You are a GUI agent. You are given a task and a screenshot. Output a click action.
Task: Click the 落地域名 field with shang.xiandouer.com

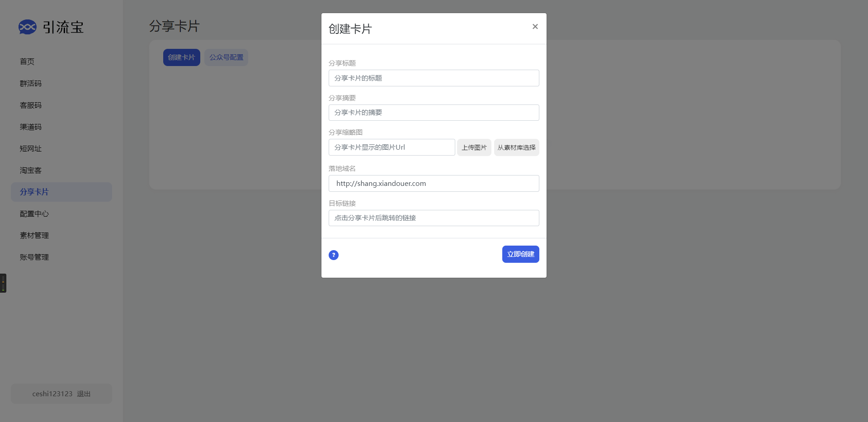[434, 183]
